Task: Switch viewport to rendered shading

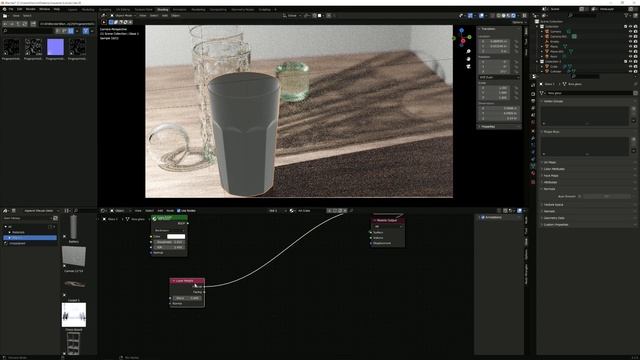Action: (513, 16)
